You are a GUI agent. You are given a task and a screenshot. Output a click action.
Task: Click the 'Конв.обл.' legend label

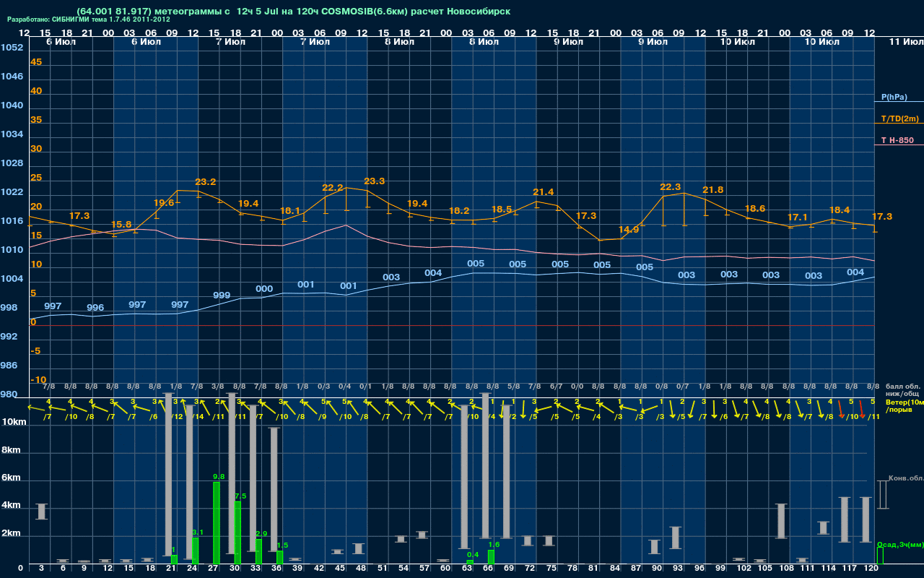(906, 478)
